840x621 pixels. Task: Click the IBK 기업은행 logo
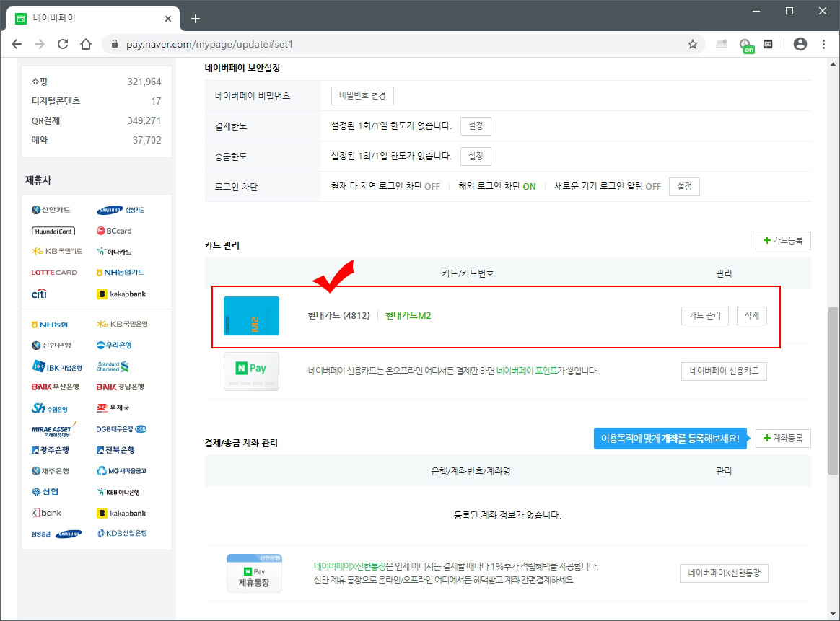(x=57, y=366)
